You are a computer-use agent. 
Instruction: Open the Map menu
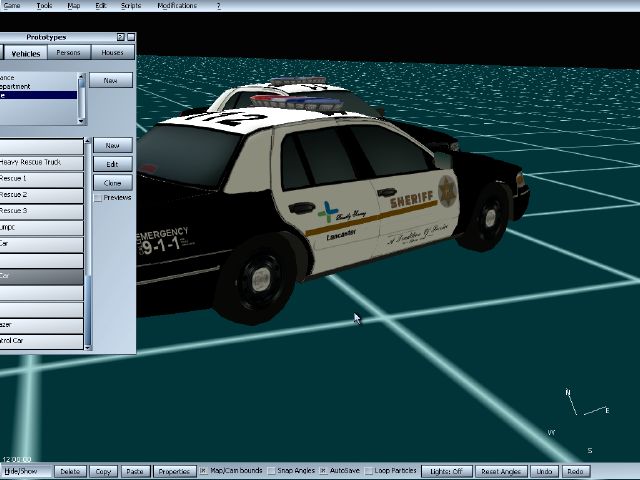coord(73,6)
